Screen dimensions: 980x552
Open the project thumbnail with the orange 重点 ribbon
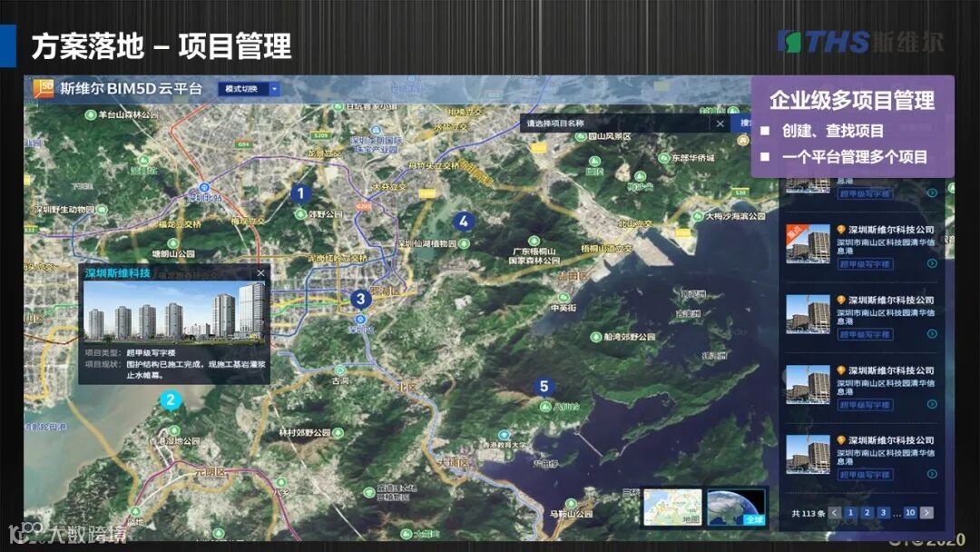tap(808, 243)
